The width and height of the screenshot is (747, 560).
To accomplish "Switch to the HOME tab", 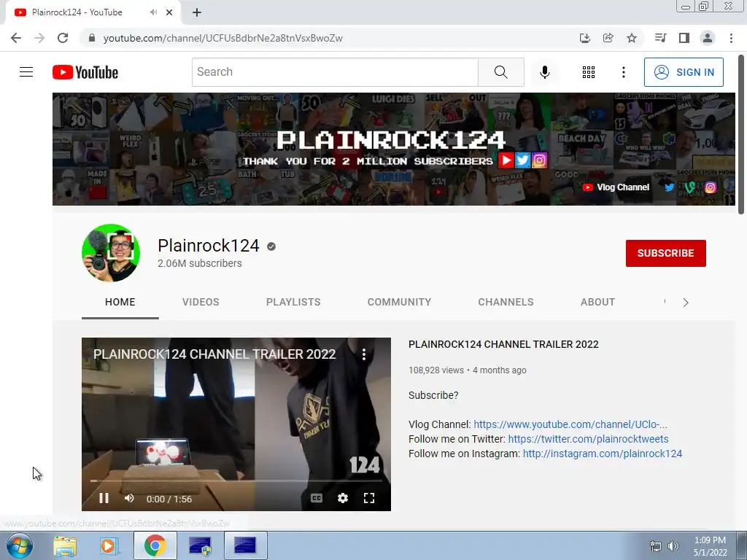I will point(120,302).
